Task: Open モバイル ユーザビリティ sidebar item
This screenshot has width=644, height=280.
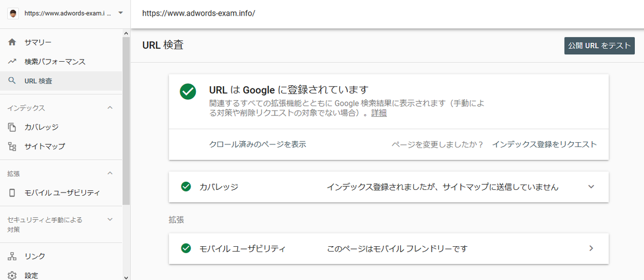Action: point(61,193)
